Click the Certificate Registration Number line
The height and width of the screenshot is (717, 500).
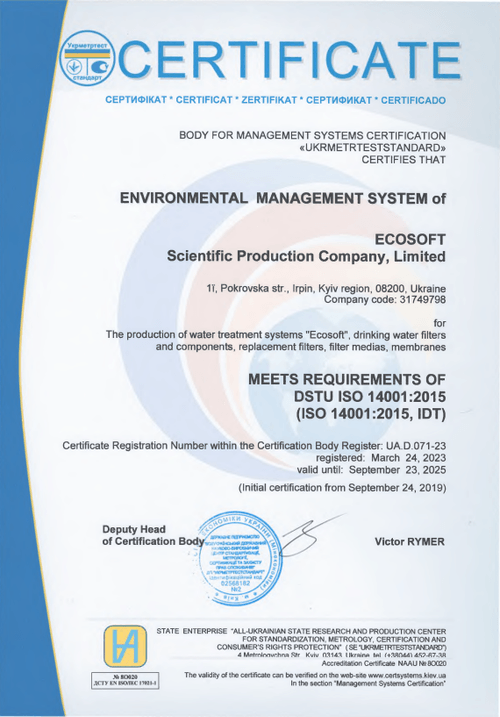[254, 445]
